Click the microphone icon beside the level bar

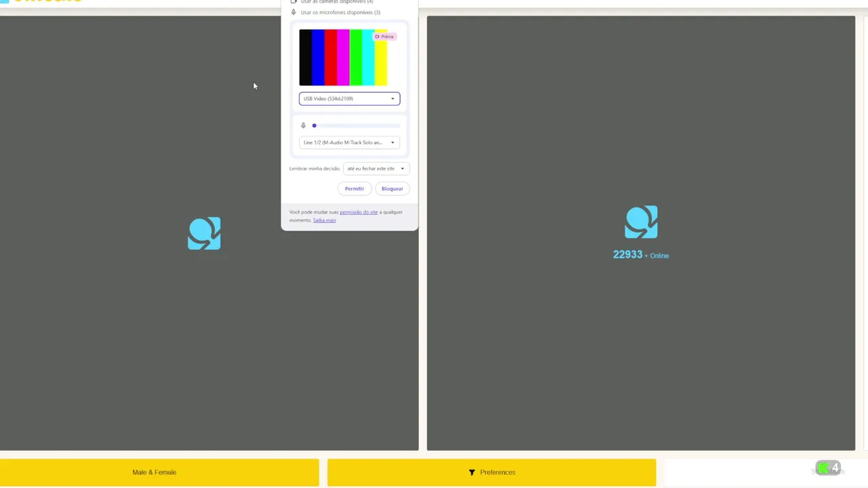pos(303,125)
